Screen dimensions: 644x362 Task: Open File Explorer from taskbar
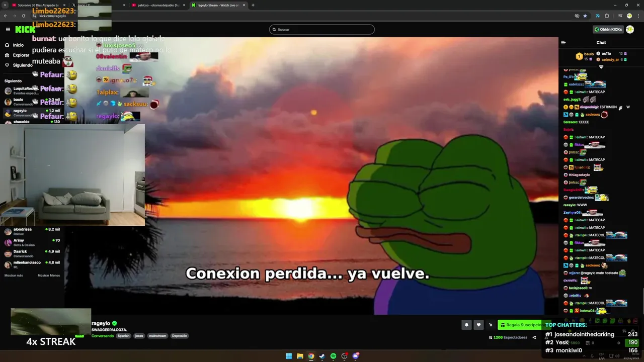[300, 356]
